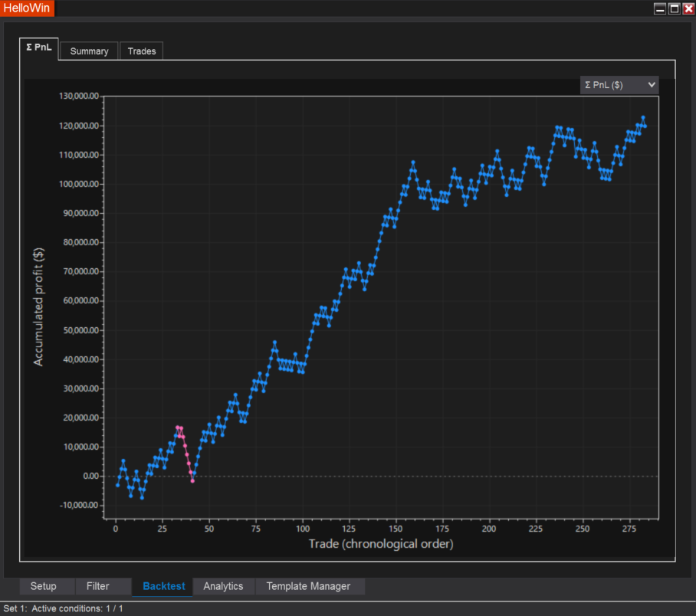The image size is (696, 616).
Task: Expand the chart metric selector chevron
Action: click(x=651, y=84)
